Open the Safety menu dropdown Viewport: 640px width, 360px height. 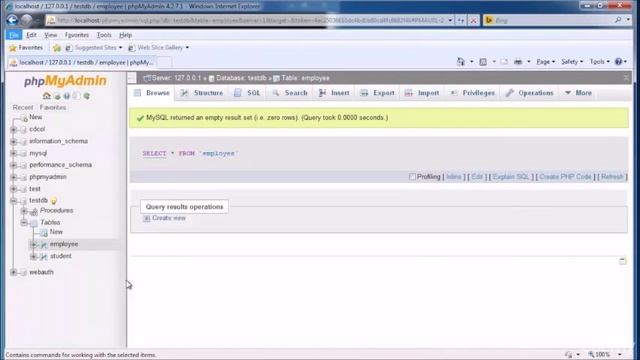(x=572, y=62)
